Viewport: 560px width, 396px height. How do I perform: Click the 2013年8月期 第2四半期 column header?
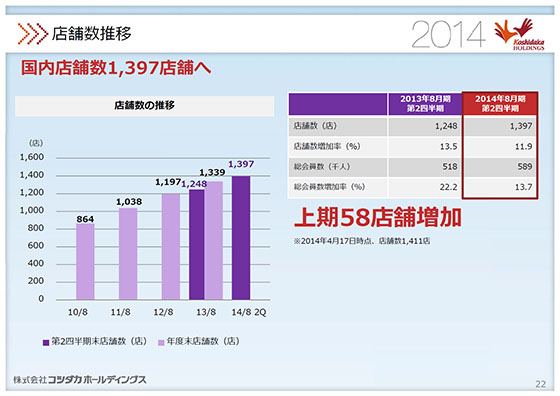click(425, 104)
